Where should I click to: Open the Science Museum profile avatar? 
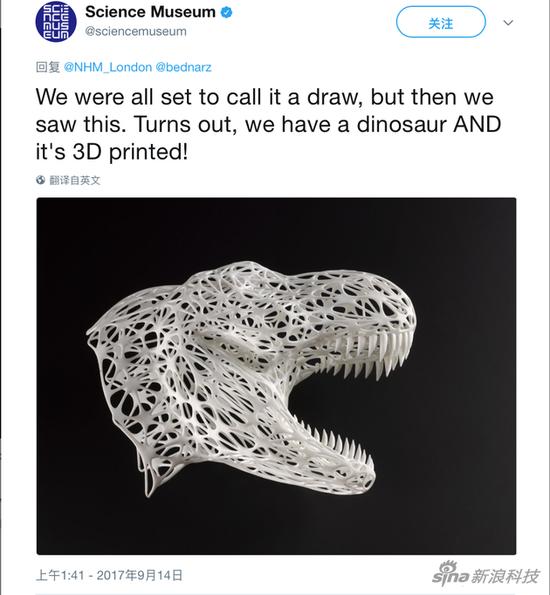point(56,21)
